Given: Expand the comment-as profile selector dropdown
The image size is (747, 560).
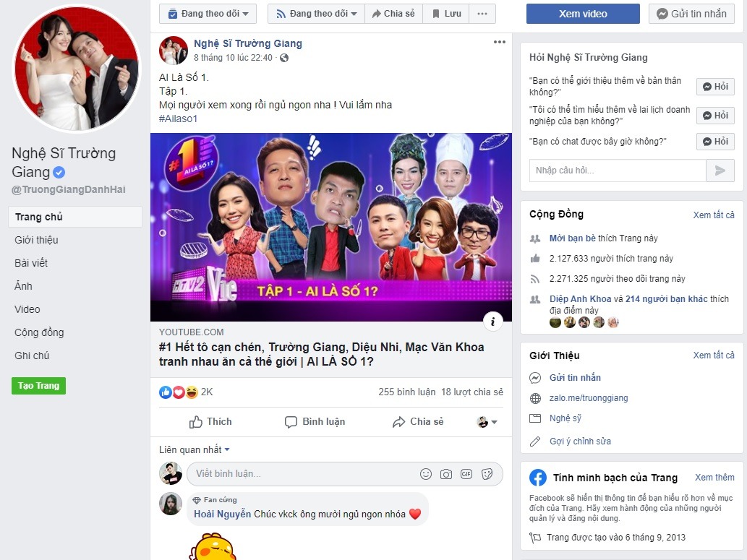Looking at the screenshot, I should (x=487, y=422).
